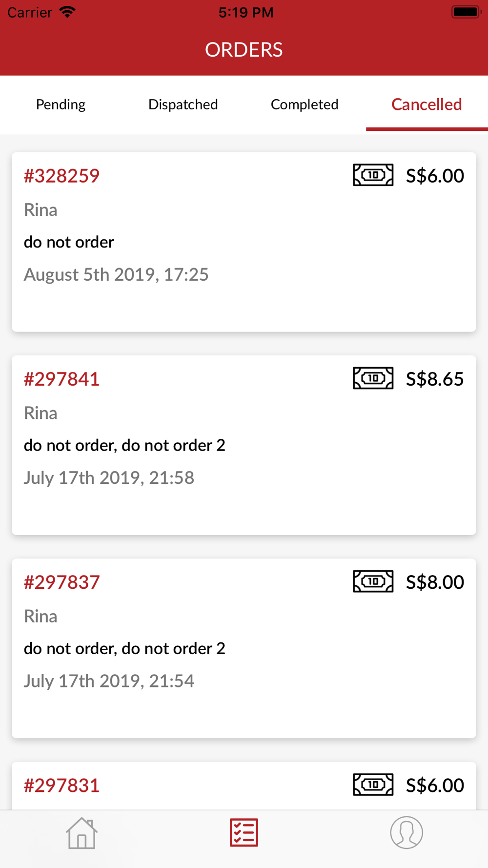Tap cash icon on order #297837

tap(373, 581)
